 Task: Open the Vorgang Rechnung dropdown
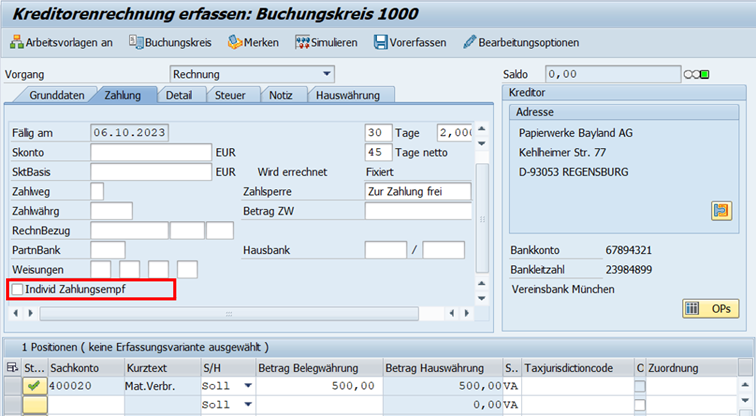(327, 74)
